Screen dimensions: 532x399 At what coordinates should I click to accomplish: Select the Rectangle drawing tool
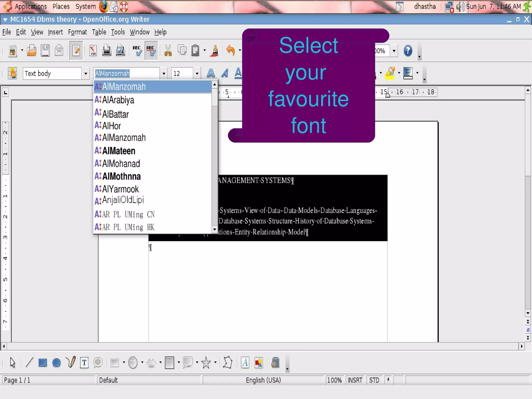point(43,363)
